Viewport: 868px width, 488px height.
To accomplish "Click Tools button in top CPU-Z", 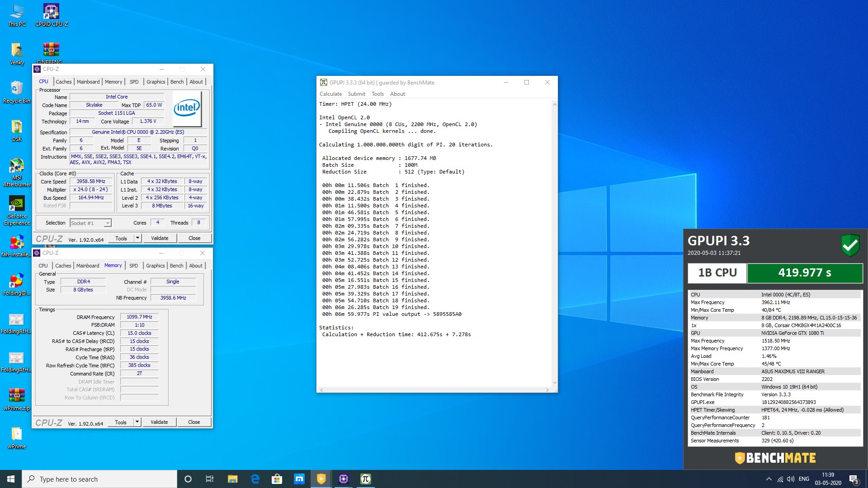I will tap(121, 238).
